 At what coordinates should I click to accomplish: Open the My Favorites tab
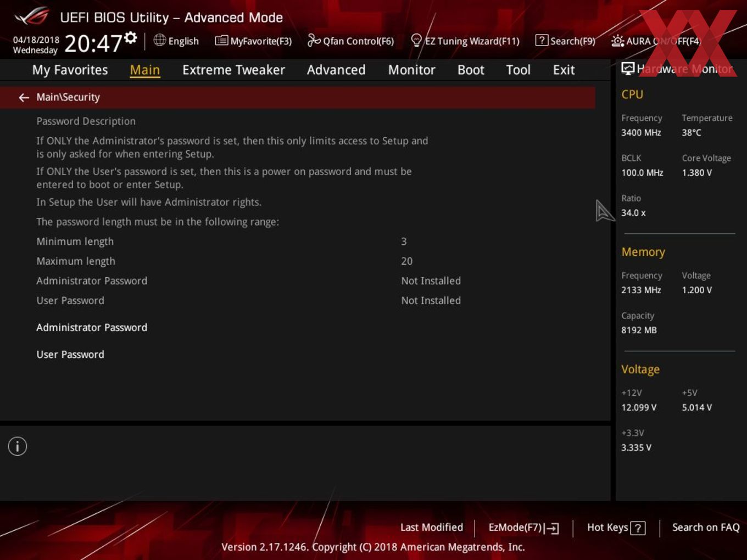coord(70,70)
